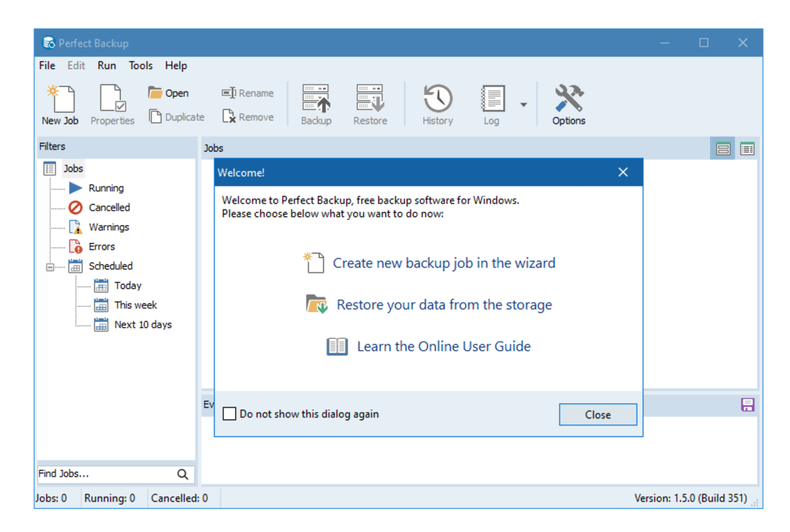Select the Scheduled filter

click(x=110, y=266)
